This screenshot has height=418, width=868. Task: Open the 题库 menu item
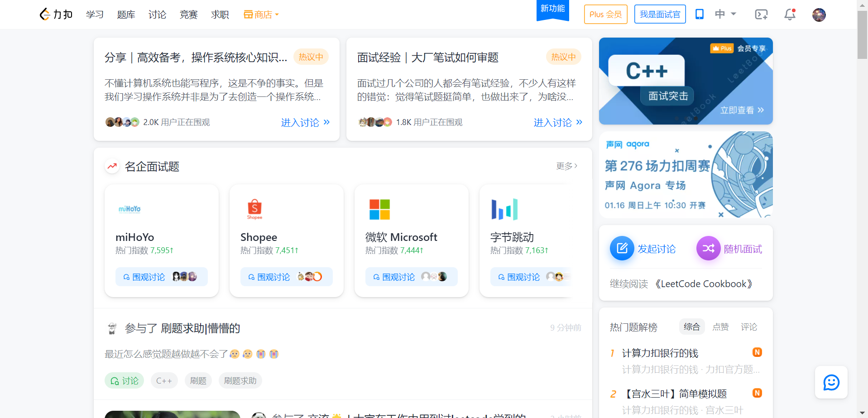[126, 14]
